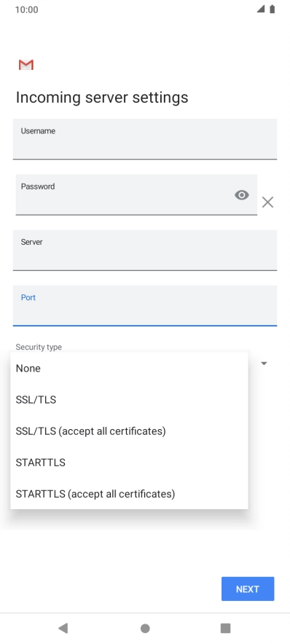
Task: Tap the clock time in status bar
Action: (x=27, y=9)
